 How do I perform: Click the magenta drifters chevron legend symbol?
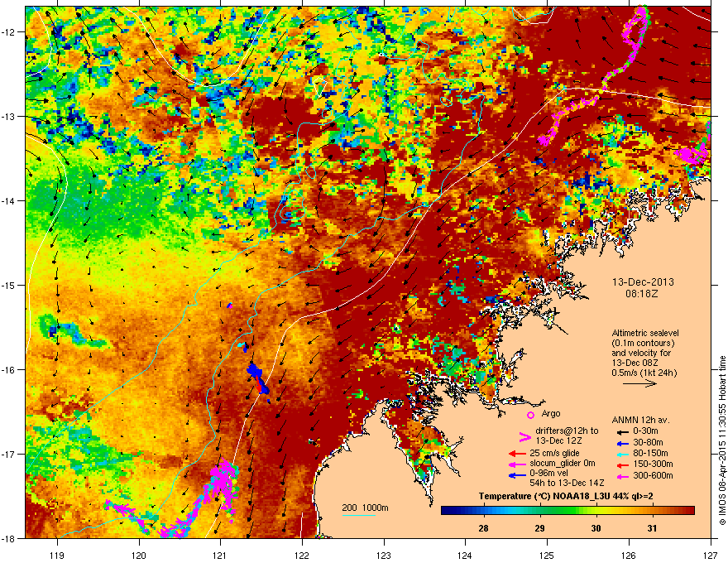524,436
